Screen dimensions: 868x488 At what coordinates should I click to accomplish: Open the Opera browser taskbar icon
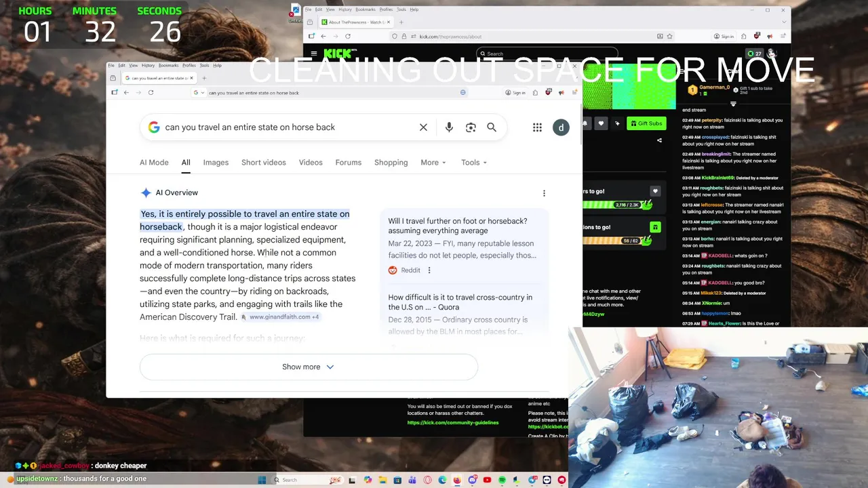click(427, 480)
